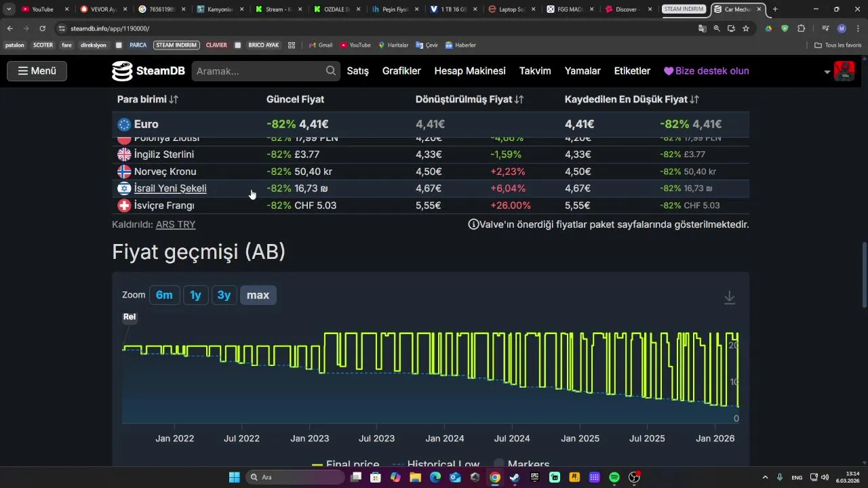Open the Grafikler menu
The image size is (868, 488).
(401, 71)
